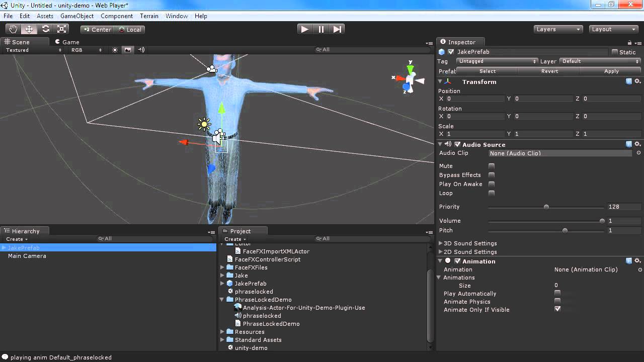Expand the PhraseLockedDemo folder
Image resolution: width=644 pixels, height=362 pixels.
[222, 299]
